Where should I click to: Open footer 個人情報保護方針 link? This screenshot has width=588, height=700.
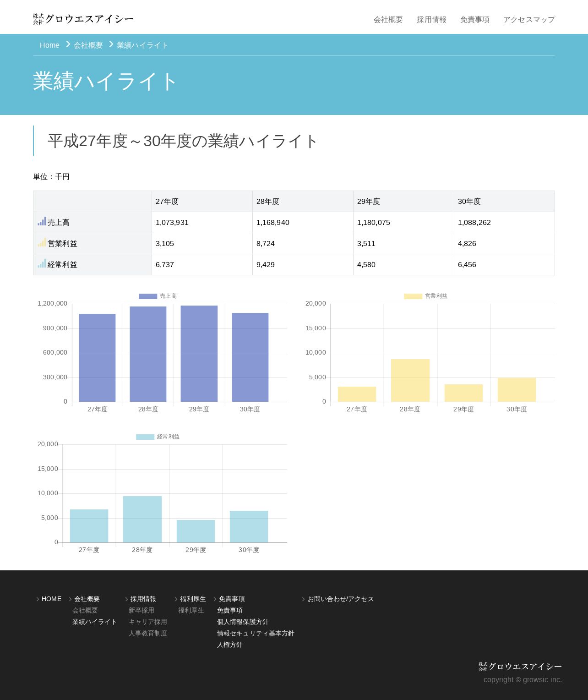(243, 622)
